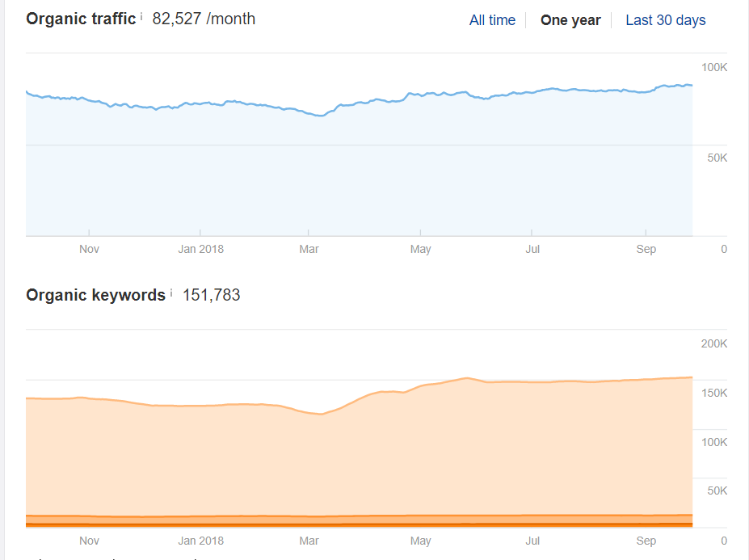Viewport: 749px width, 560px height.
Task: Select the 82,527 /month value
Action: [x=204, y=19]
